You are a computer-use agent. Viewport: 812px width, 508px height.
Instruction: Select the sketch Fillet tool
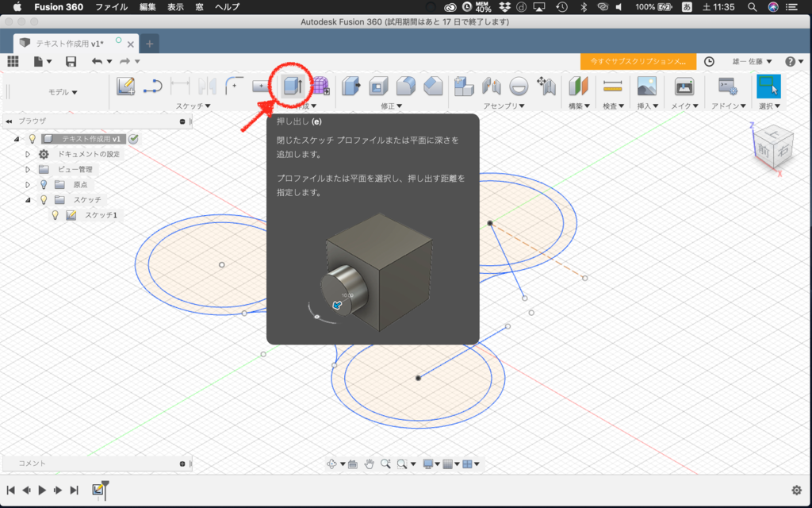pos(234,86)
